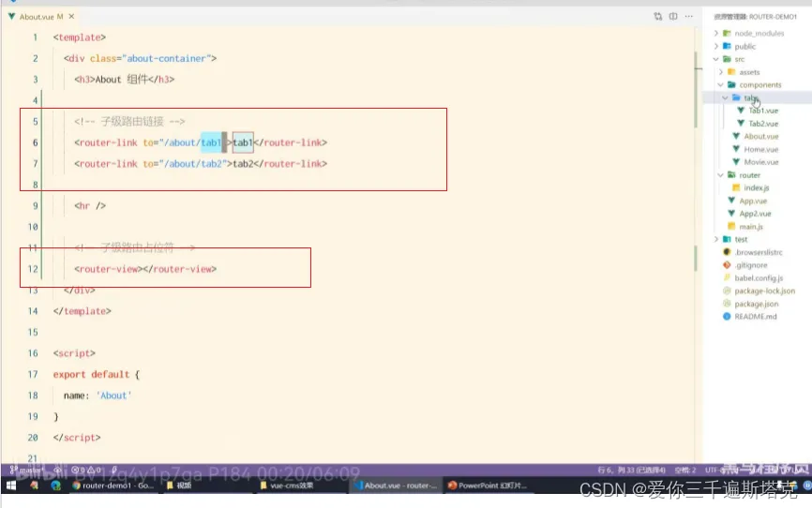Click the git icon beside .gitignore

727,265
